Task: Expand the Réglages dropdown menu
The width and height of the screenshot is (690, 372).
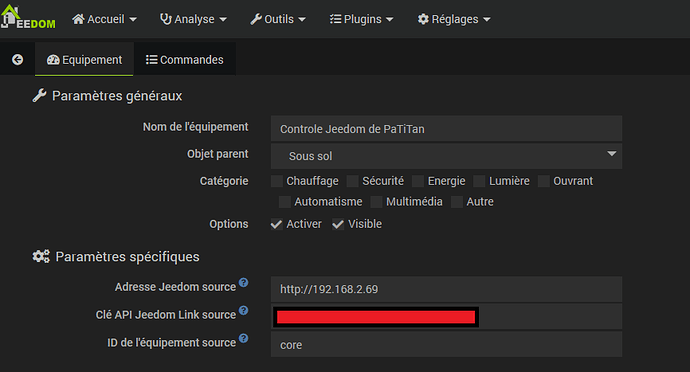Action: pos(454,19)
